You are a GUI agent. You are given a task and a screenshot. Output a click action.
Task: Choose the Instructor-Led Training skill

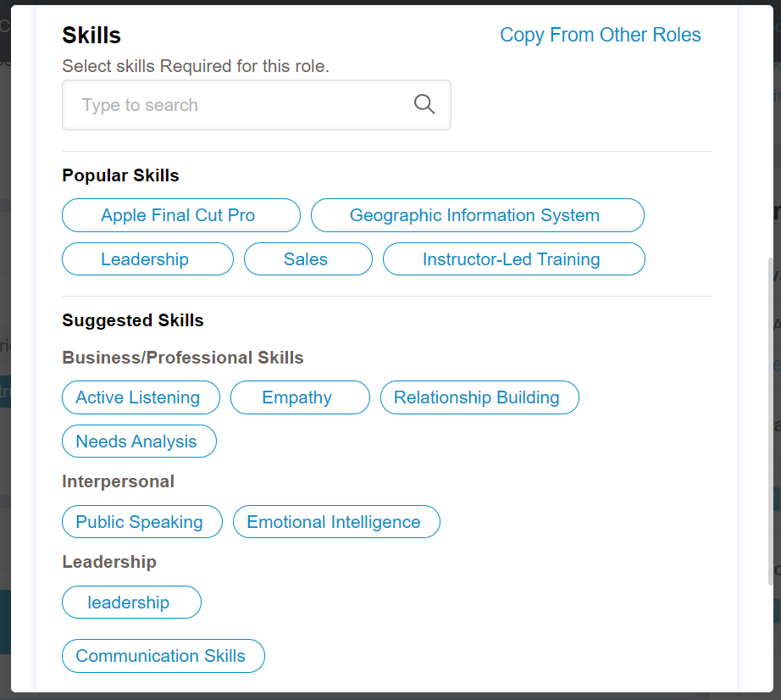click(513, 258)
